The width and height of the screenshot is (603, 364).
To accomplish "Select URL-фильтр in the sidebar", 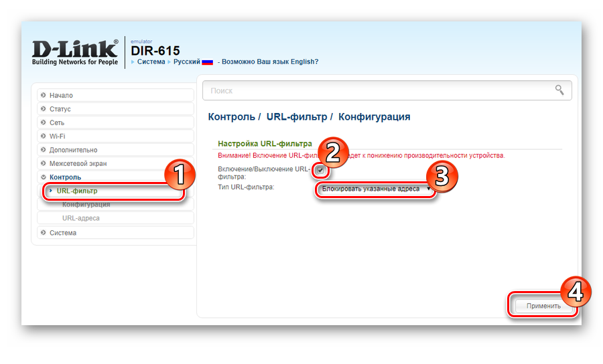I will [x=115, y=191].
